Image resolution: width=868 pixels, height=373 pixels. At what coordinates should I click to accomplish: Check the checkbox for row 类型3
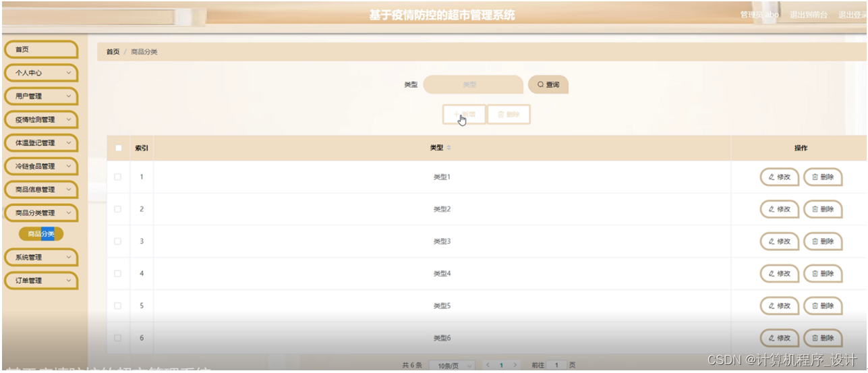[118, 241]
